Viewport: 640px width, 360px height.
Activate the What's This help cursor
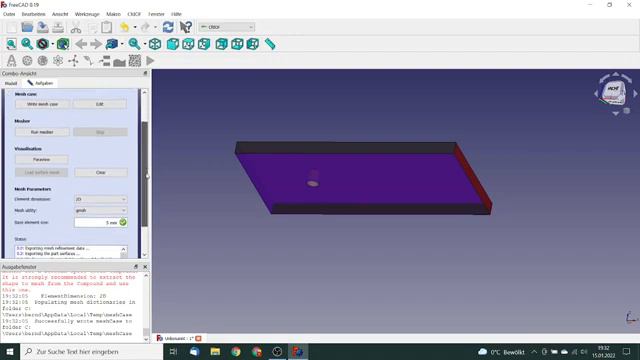pos(186,27)
